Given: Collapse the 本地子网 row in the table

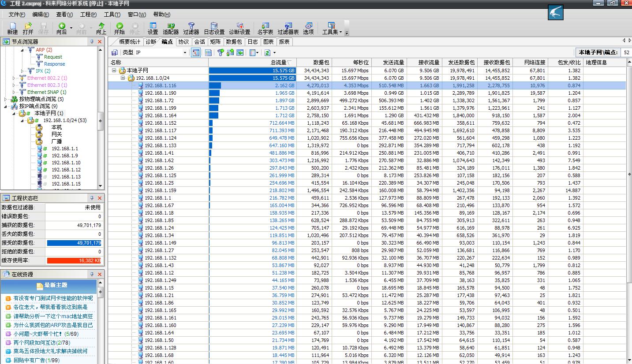Looking at the screenshot, I should click(x=114, y=71).
